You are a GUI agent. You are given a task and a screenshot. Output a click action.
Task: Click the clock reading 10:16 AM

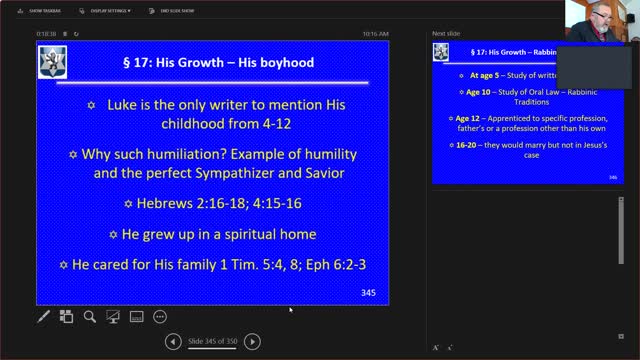click(x=376, y=34)
